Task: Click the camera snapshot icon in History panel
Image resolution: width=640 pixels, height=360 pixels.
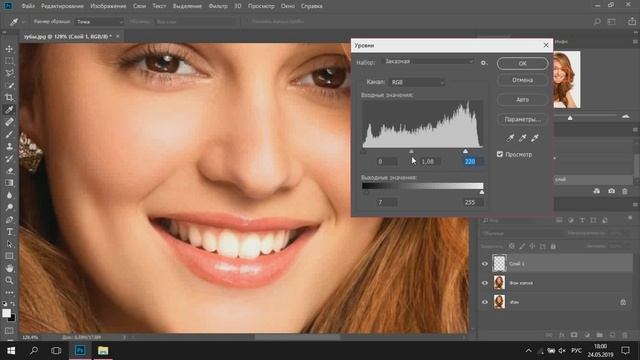Action: [x=611, y=191]
